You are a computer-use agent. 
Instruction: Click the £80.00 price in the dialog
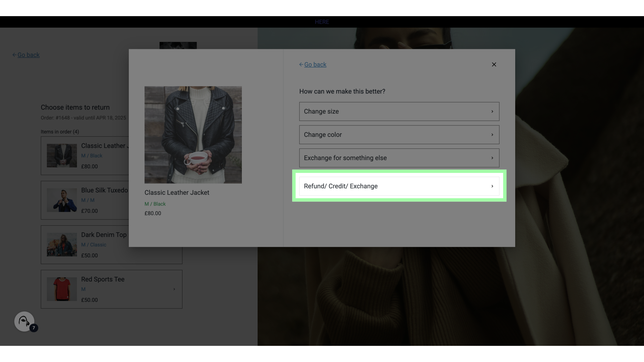coord(153,213)
